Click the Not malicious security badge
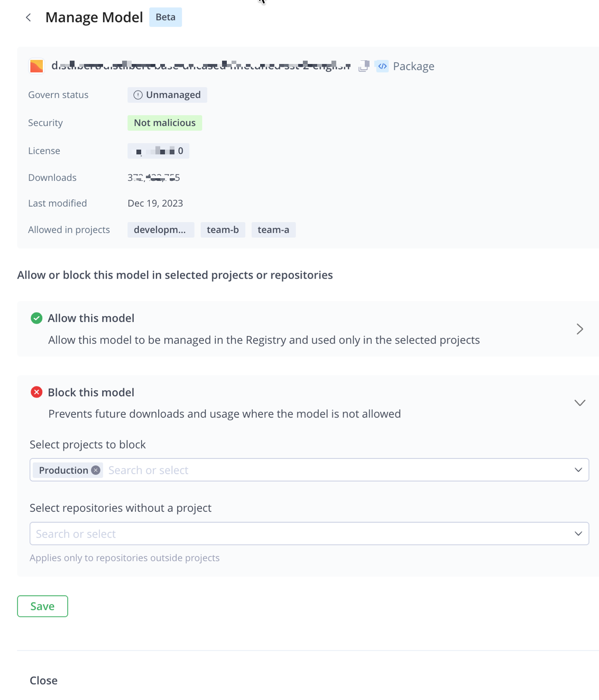599x700 pixels. pyautogui.click(x=164, y=123)
